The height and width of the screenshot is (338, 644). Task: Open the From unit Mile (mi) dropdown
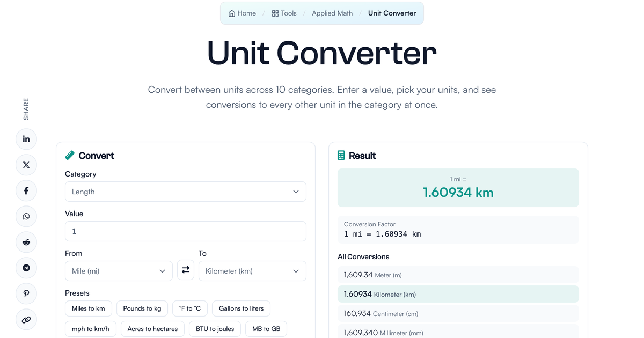pos(119,271)
